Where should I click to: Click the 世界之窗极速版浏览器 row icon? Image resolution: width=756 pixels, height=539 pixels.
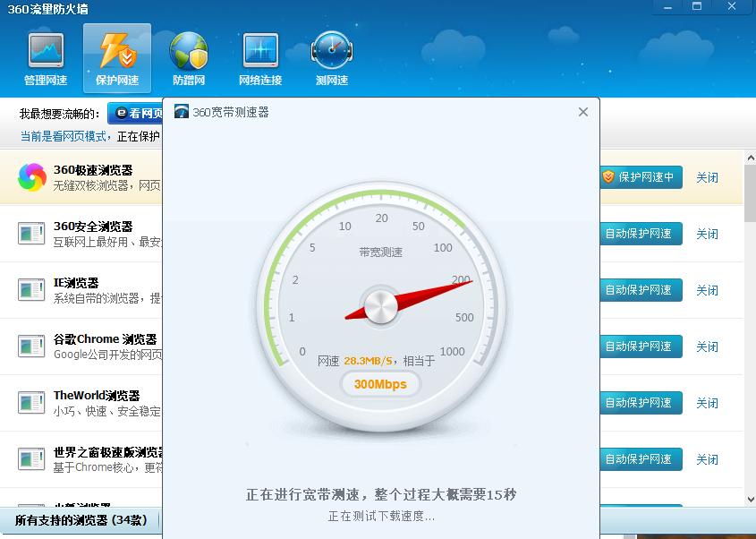pyautogui.click(x=31, y=459)
